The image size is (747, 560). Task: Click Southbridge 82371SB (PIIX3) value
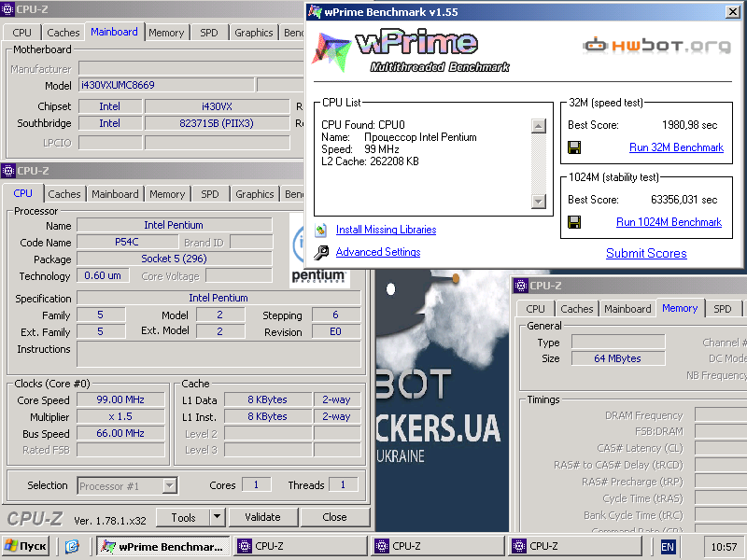click(x=217, y=123)
